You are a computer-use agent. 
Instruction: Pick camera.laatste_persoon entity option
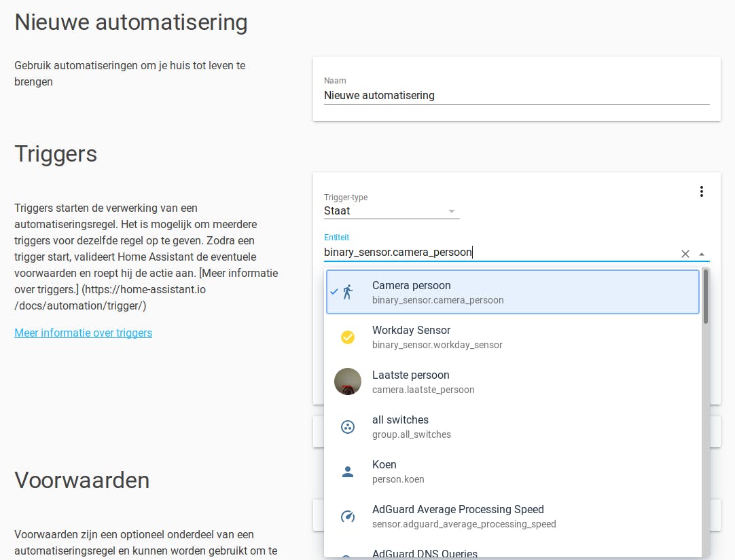click(x=512, y=382)
